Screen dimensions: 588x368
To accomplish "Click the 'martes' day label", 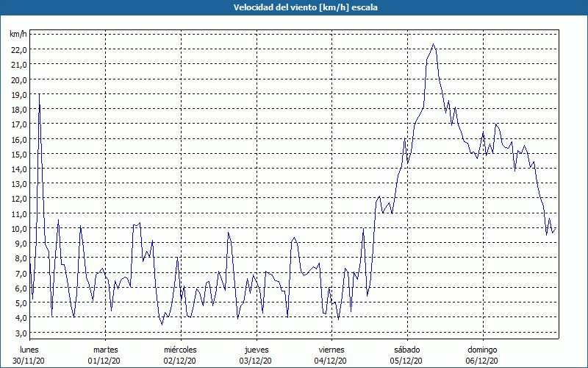I will click(x=105, y=350).
